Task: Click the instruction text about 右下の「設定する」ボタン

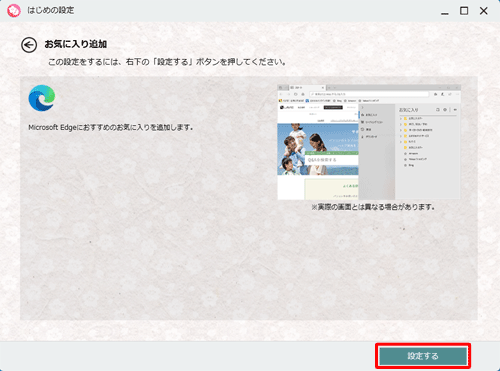Action: tap(167, 62)
